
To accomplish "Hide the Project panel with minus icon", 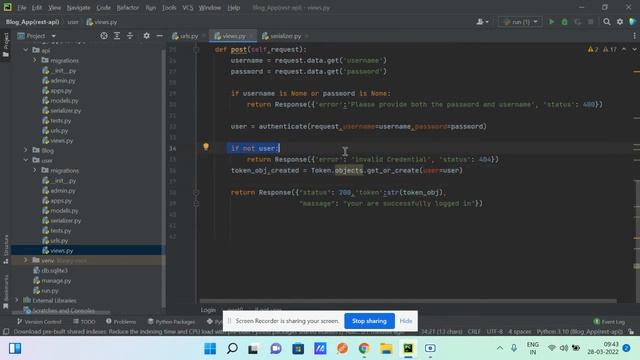I will coord(160,36).
